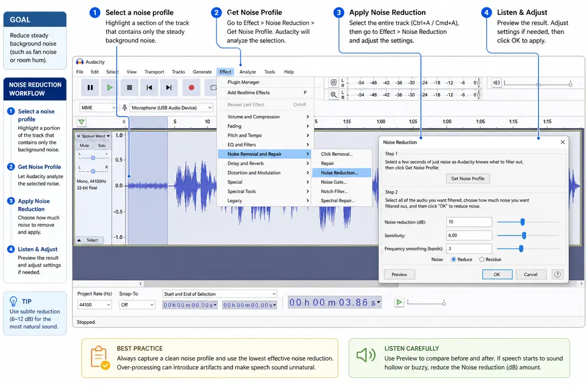Viewport: 588px width, 386px height.
Task: Expand the Delay and Reverb submenu
Action: 265,163
